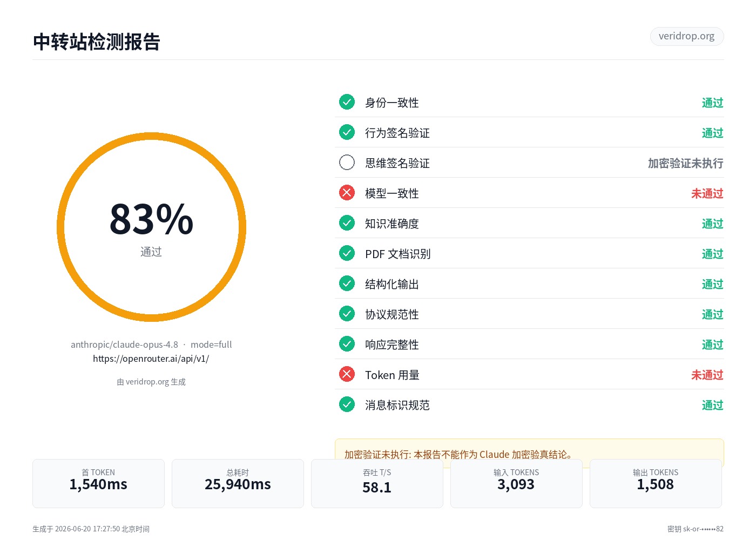Screen dimensions: 756x540
Task: Open the veridrop.org badge at top right
Action: (687, 36)
